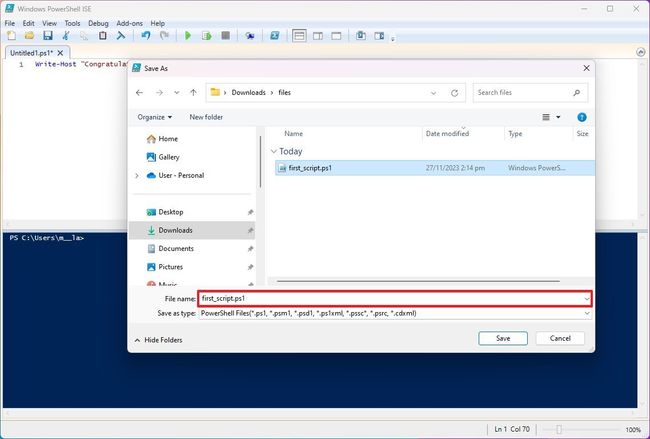The image size is (650, 439).
Task: Sort by Date modified column header
Action: 447,133
